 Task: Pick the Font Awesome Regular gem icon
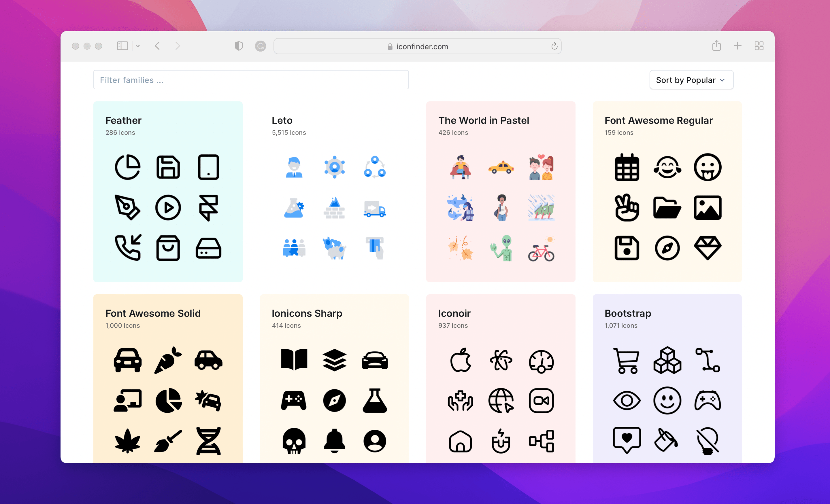[708, 248]
